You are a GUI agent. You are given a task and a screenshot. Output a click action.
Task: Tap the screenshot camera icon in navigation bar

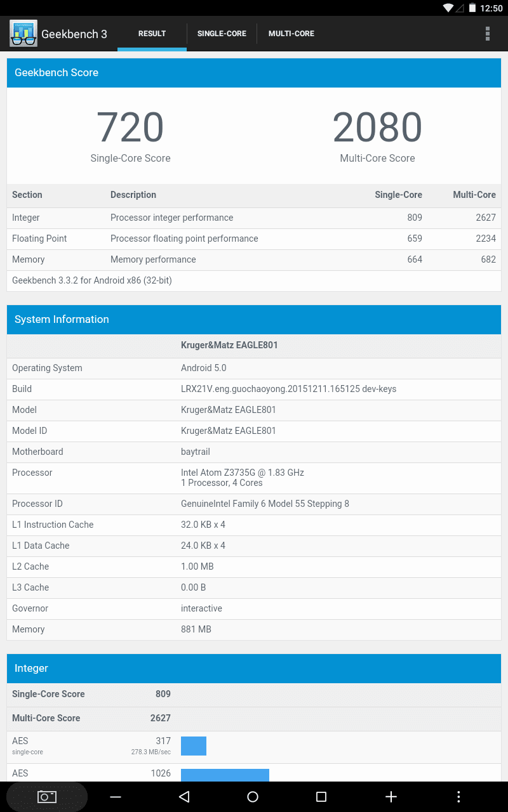[47, 797]
